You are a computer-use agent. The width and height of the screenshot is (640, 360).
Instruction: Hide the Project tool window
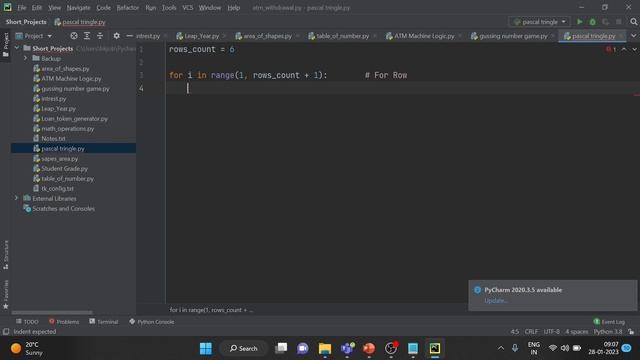129,36
